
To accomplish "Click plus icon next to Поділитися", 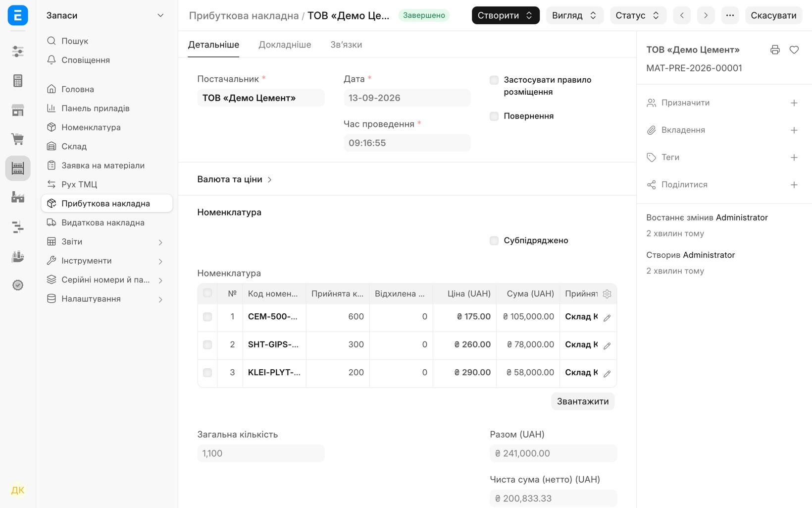I will (794, 185).
